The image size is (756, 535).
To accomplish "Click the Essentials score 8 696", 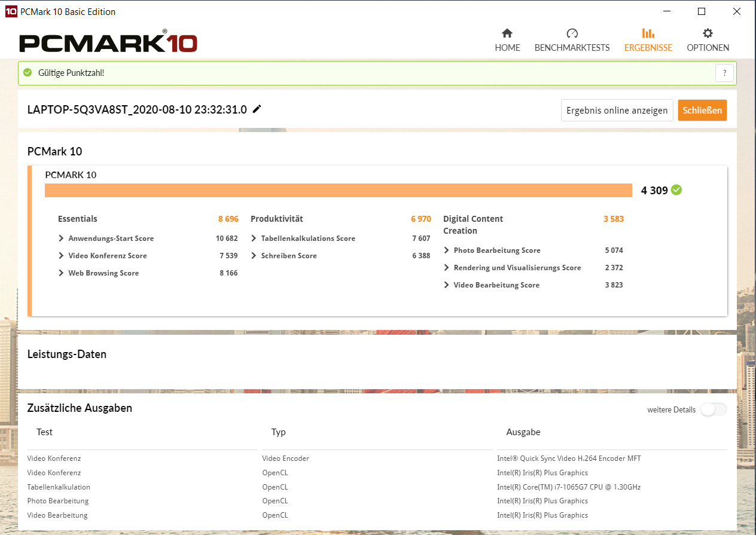I will tap(228, 219).
